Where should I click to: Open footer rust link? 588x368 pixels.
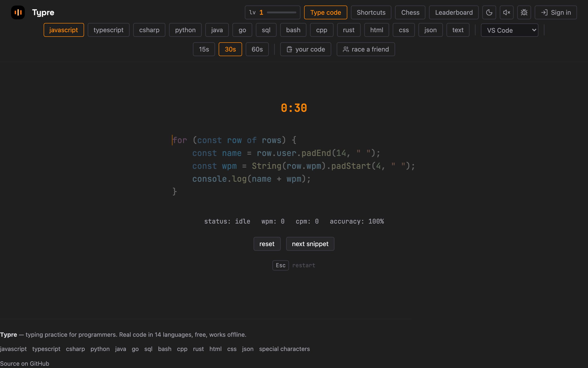tap(198, 349)
